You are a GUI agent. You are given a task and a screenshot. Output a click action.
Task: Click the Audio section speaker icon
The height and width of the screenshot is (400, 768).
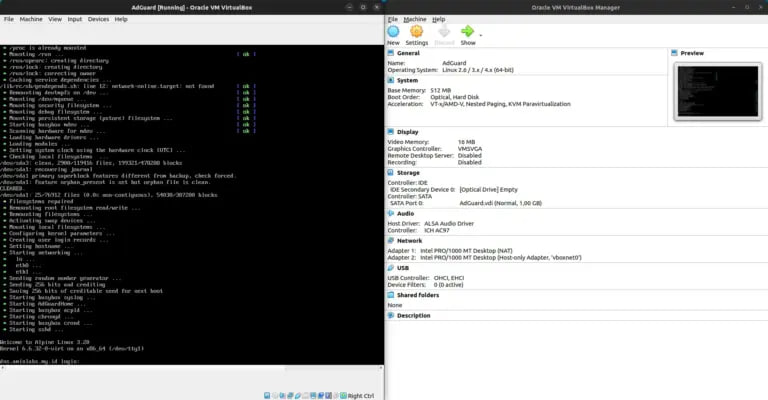(391, 213)
